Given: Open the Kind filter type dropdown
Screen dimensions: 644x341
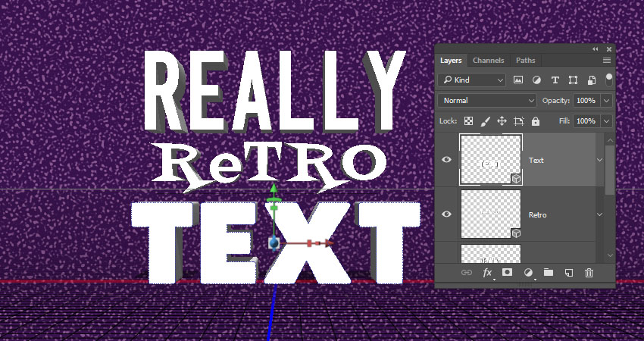Looking at the screenshot, I should click(474, 80).
